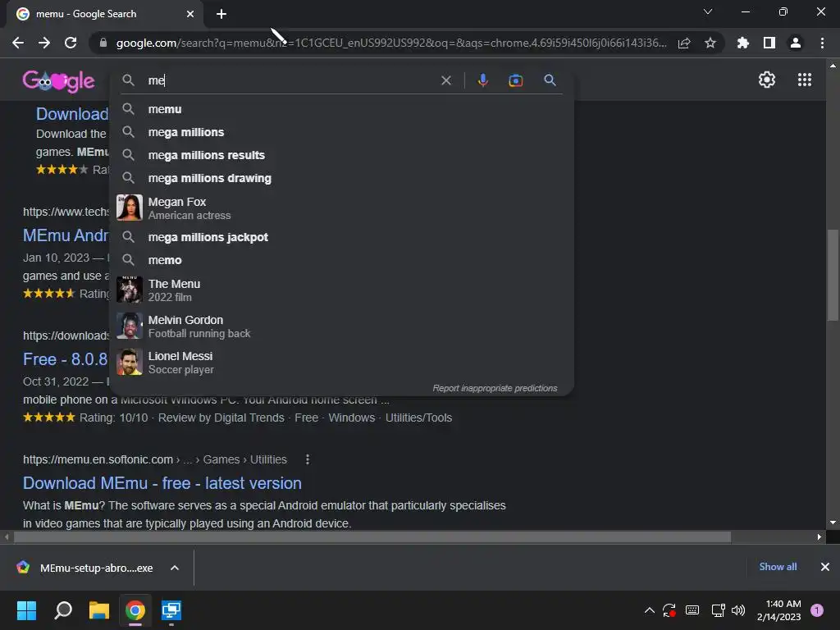Image resolution: width=840 pixels, height=630 pixels.
Task: Open the notification badge counter
Action: 817,610
